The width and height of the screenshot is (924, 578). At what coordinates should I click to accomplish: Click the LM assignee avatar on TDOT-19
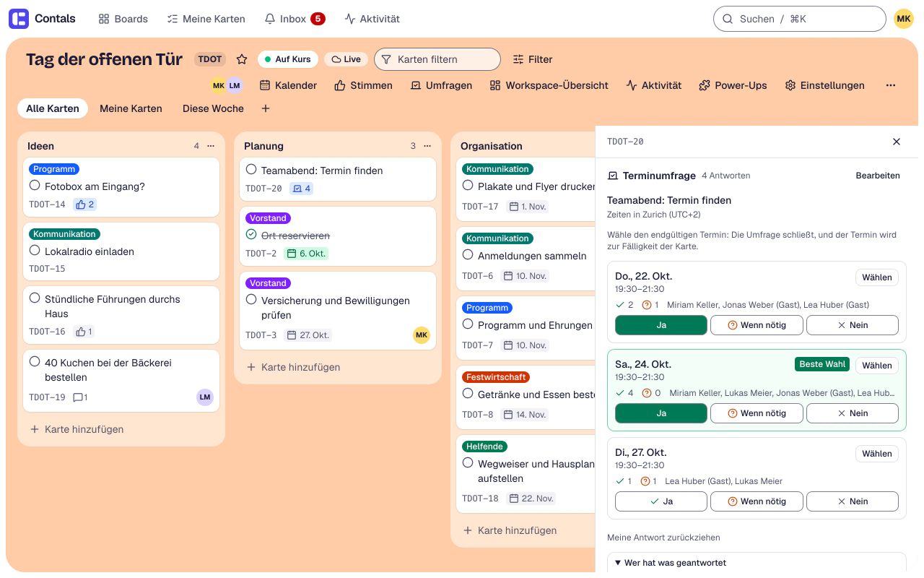[205, 397]
